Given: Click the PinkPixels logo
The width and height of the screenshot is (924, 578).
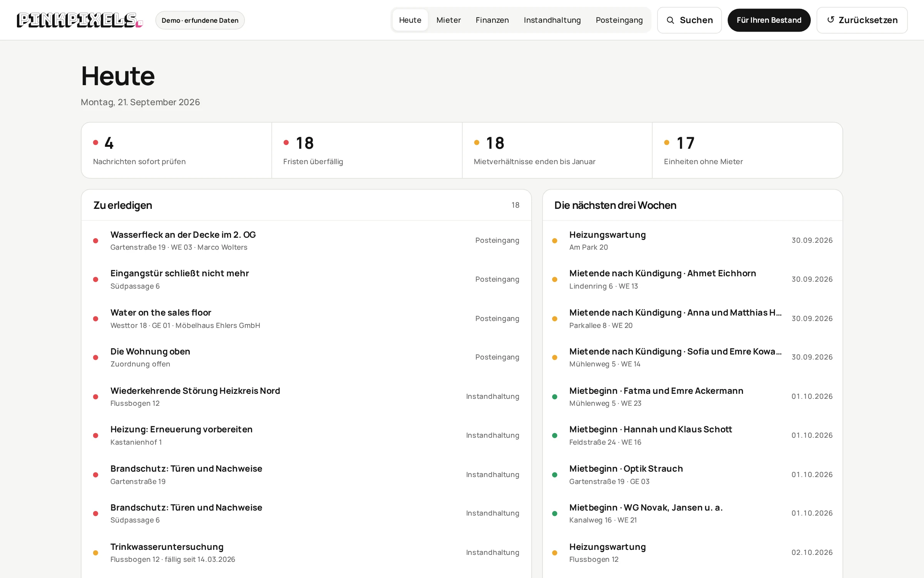Looking at the screenshot, I should (x=80, y=20).
